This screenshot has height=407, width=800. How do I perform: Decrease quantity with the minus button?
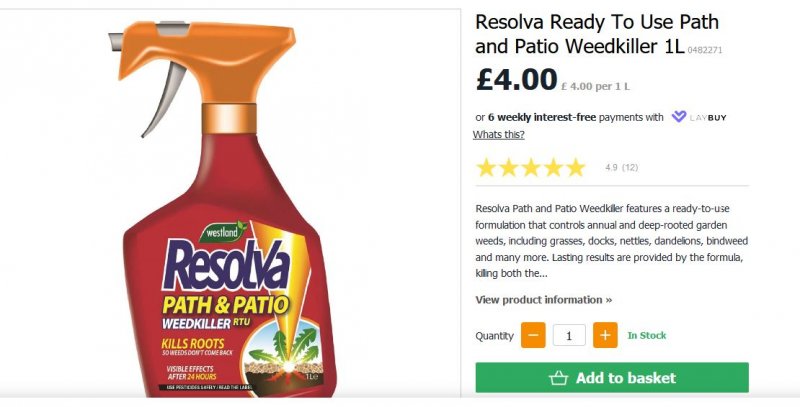tap(533, 336)
